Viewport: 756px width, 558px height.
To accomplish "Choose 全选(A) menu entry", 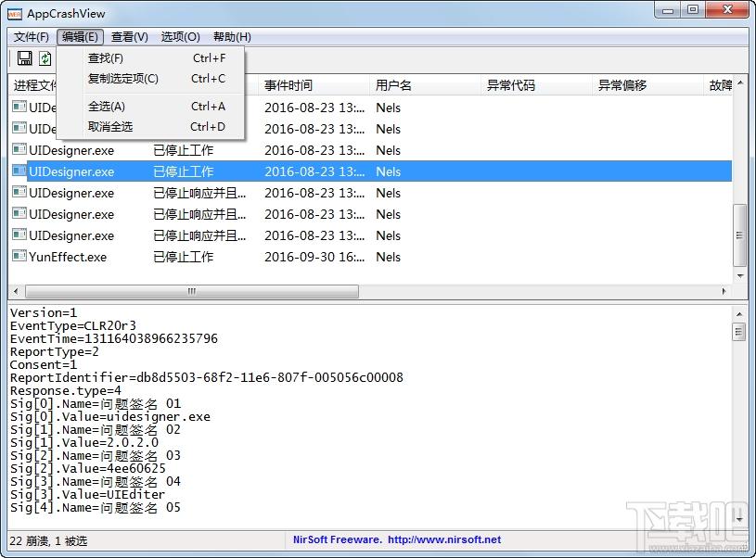I will (x=150, y=107).
